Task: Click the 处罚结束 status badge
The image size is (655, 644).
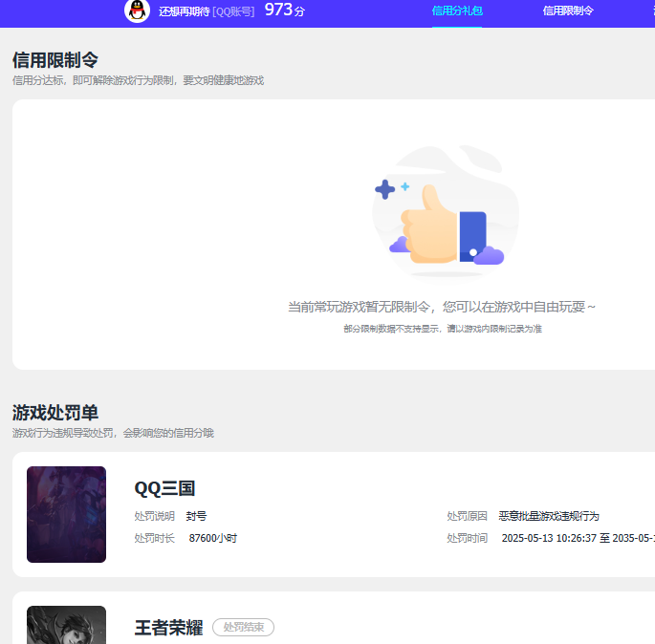Action: (243, 628)
